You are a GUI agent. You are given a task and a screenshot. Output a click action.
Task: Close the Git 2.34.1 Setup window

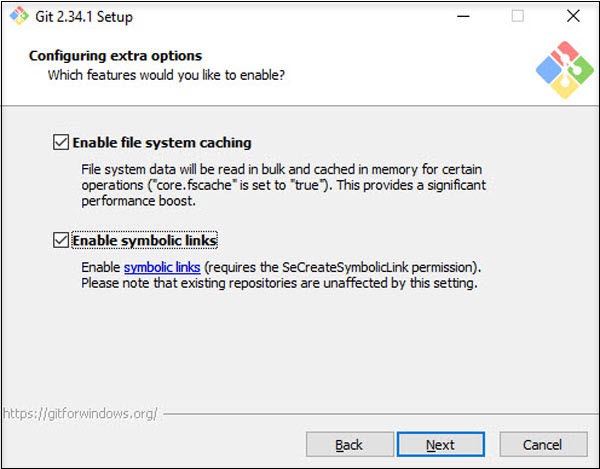point(570,17)
